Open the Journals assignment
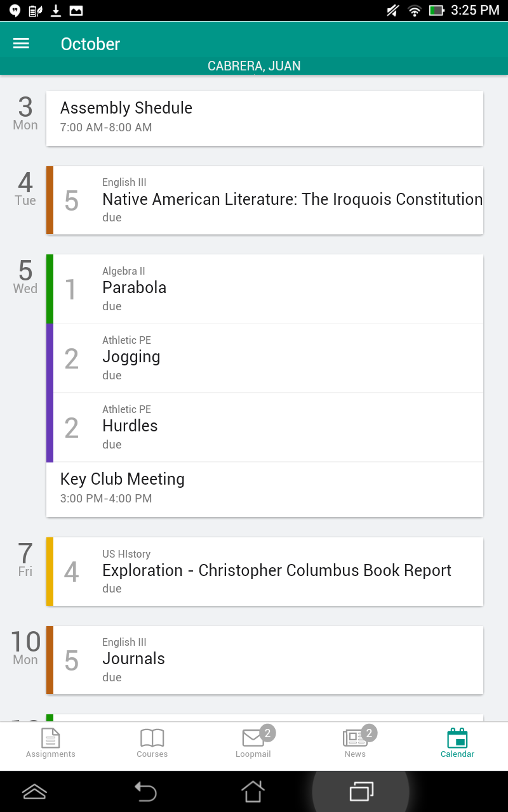 tap(267, 660)
